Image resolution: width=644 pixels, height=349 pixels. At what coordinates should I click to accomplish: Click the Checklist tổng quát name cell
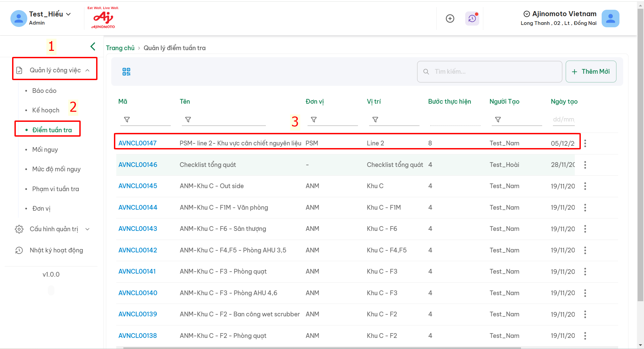(x=208, y=165)
